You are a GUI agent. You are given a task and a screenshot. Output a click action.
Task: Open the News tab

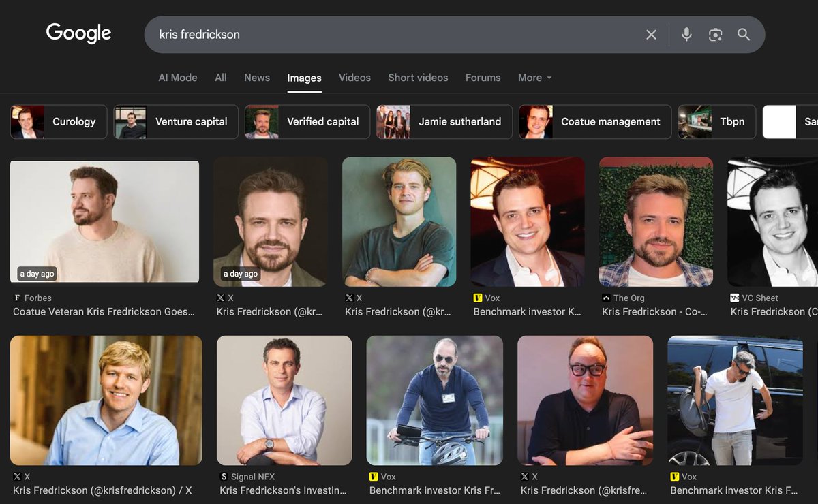coord(257,78)
